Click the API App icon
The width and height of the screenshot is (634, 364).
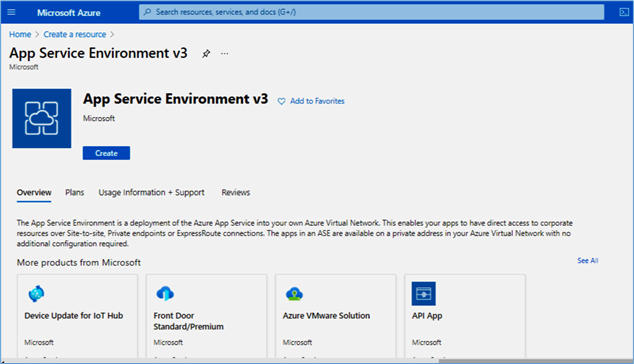click(x=424, y=294)
